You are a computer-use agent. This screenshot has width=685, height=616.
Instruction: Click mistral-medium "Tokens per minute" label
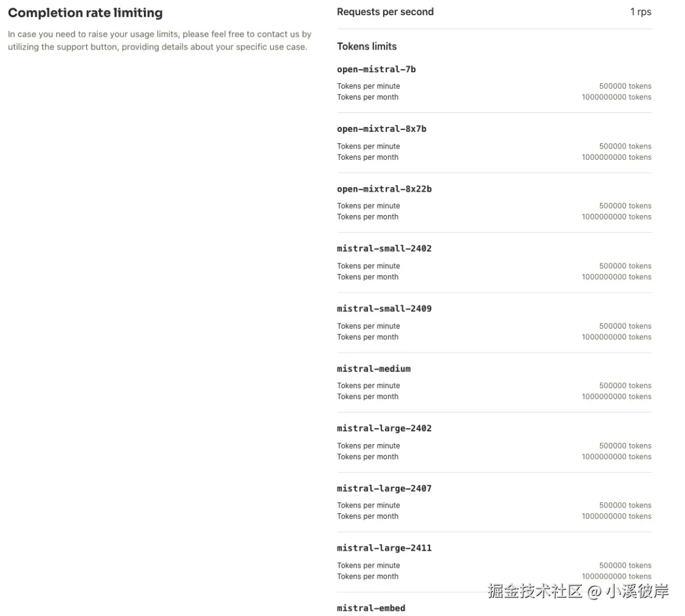(x=369, y=386)
